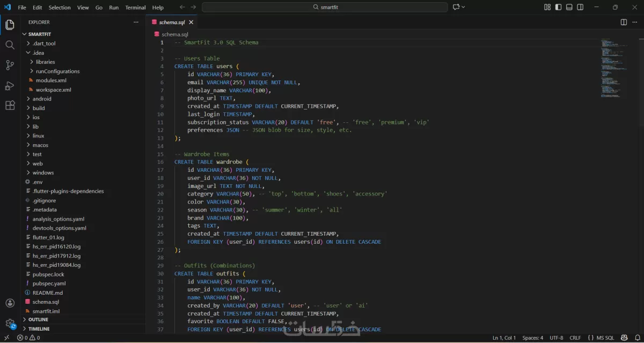Click the Split Editor Right icon
Image resolution: width=644 pixels, height=343 pixels.
coord(624,22)
